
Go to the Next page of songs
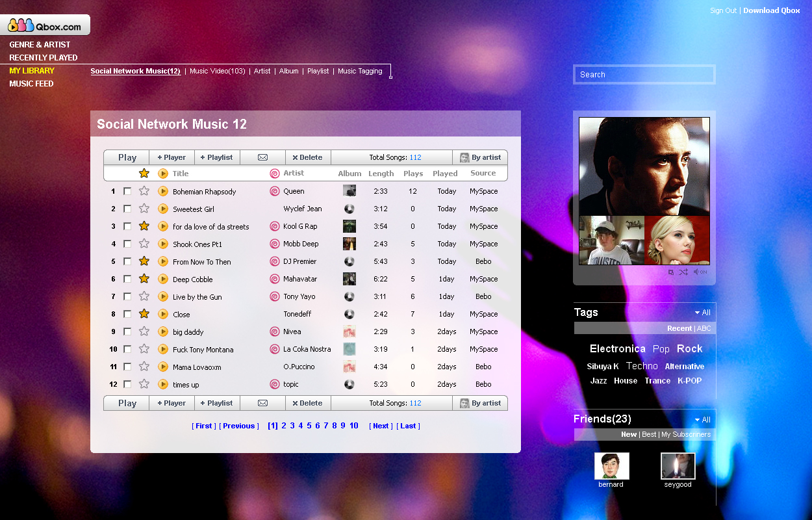tap(381, 426)
